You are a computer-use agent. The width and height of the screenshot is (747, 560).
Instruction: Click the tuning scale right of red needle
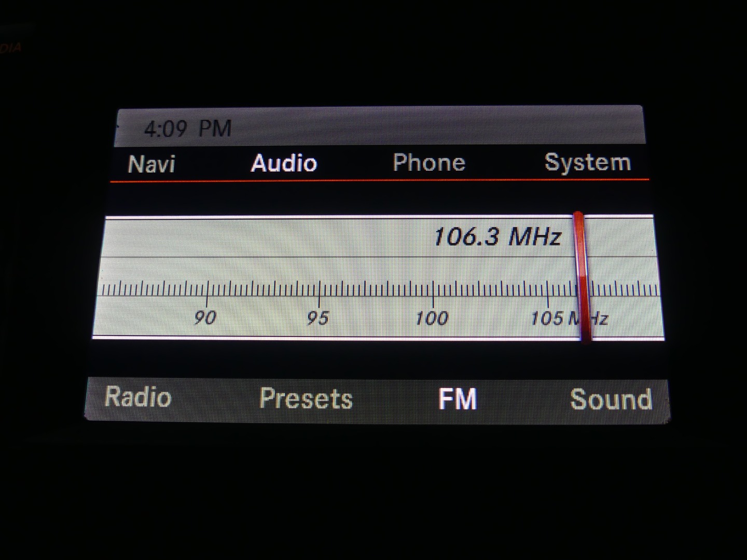pos(625,289)
